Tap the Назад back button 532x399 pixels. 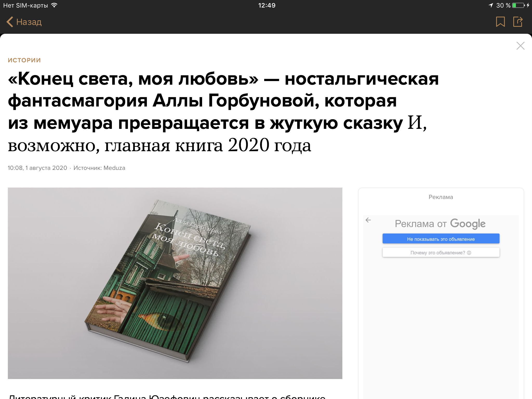tap(24, 22)
